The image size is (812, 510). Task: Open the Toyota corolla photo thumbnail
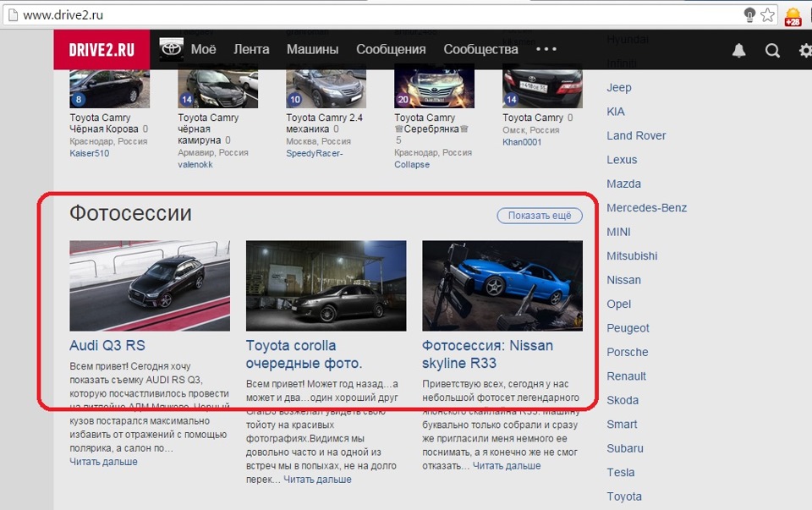tap(326, 285)
